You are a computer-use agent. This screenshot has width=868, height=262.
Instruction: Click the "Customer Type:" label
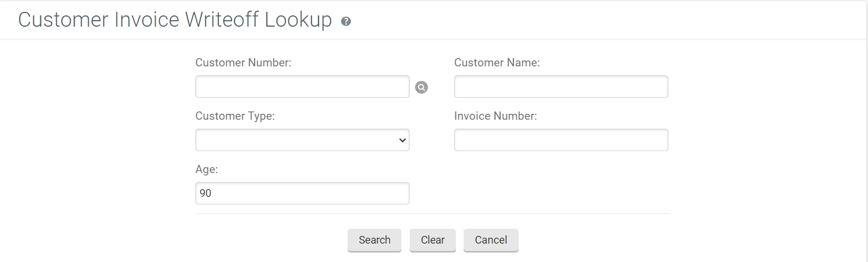[x=235, y=116]
